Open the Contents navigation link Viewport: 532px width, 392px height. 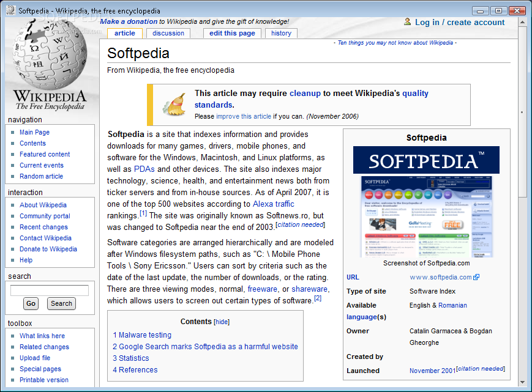32,143
